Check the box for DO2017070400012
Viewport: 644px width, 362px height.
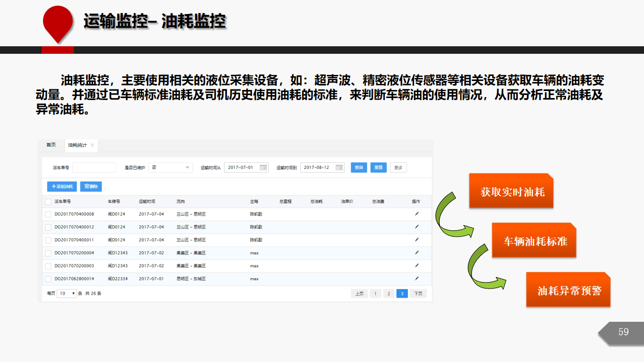coord(48,227)
